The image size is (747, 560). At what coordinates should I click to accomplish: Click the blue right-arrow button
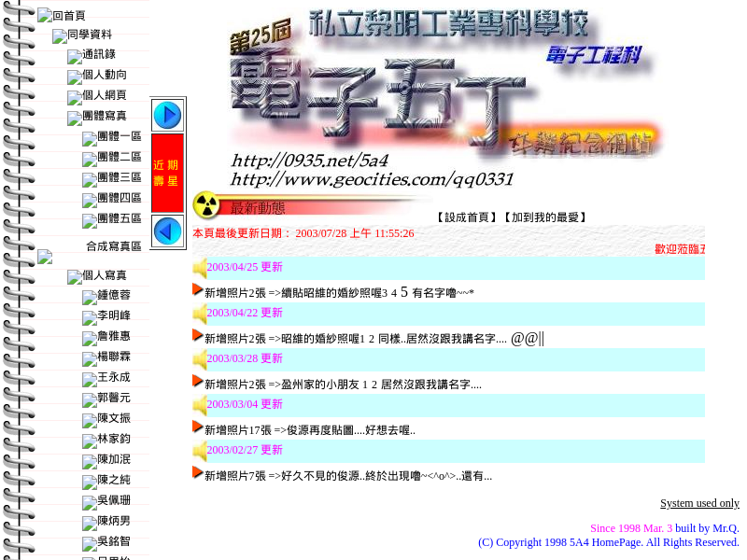point(167,116)
